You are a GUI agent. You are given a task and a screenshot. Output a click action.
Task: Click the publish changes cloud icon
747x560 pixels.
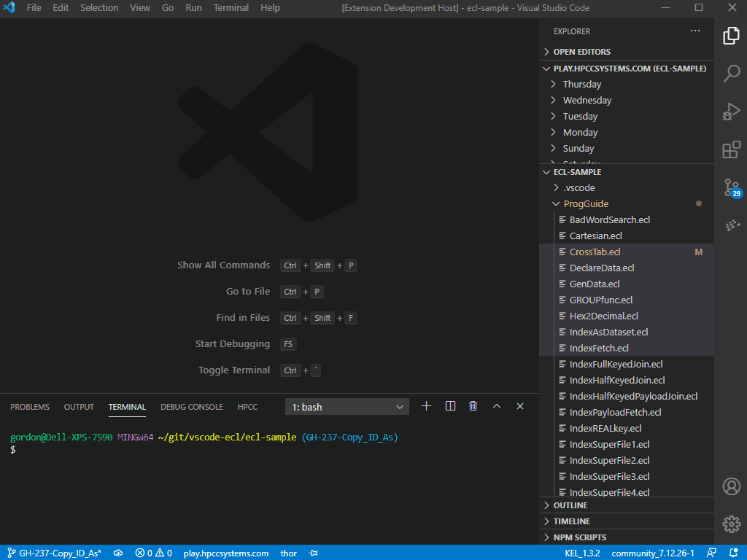pos(118,553)
